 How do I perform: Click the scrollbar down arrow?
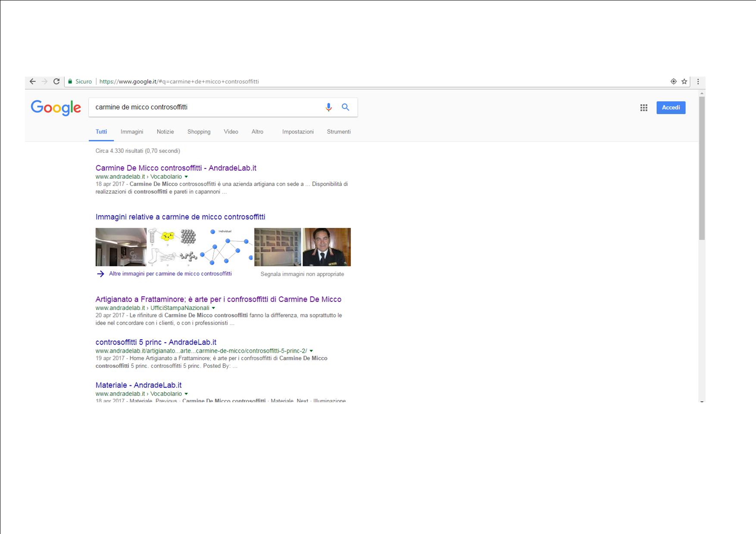(702, 401)
